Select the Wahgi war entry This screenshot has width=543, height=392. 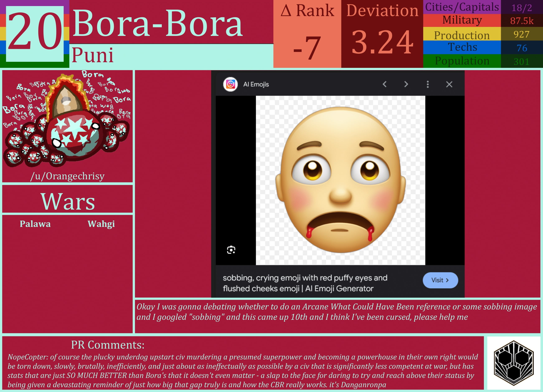click(x=101, y=224)
